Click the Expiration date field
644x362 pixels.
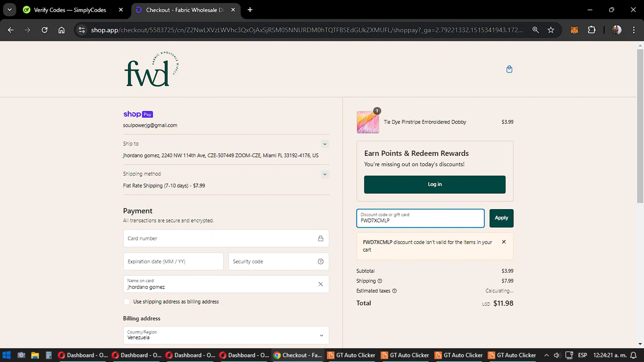pos(173,262)
